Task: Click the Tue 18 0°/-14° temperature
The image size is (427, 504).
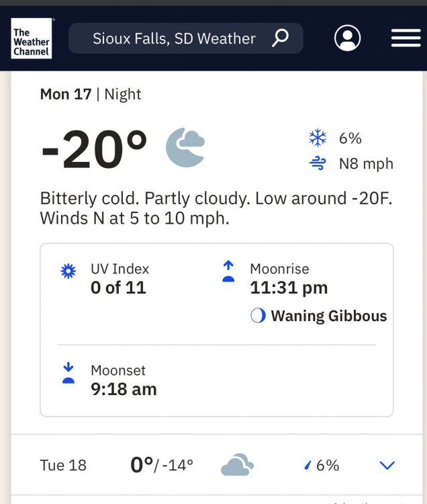Action: [x=161, y=465]
